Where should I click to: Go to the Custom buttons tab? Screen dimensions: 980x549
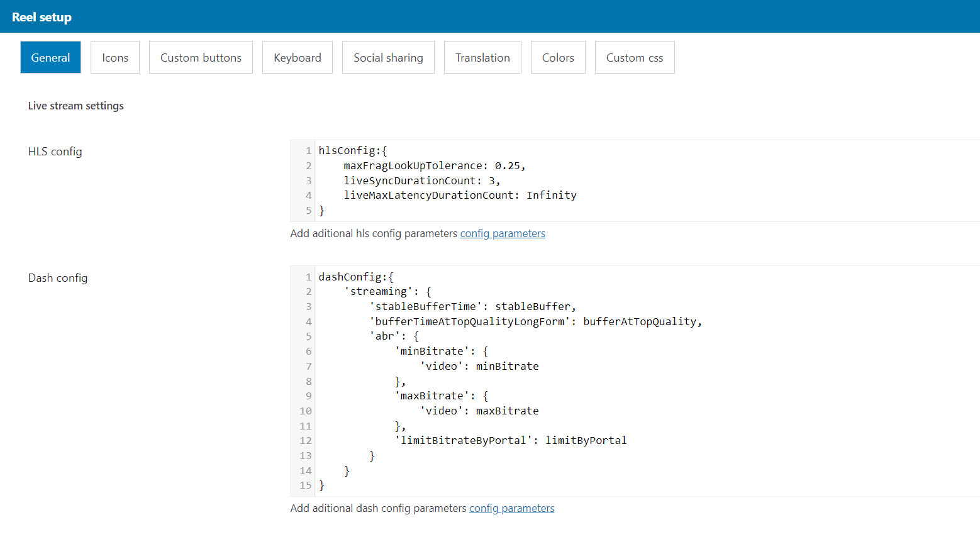coord(201,57)
